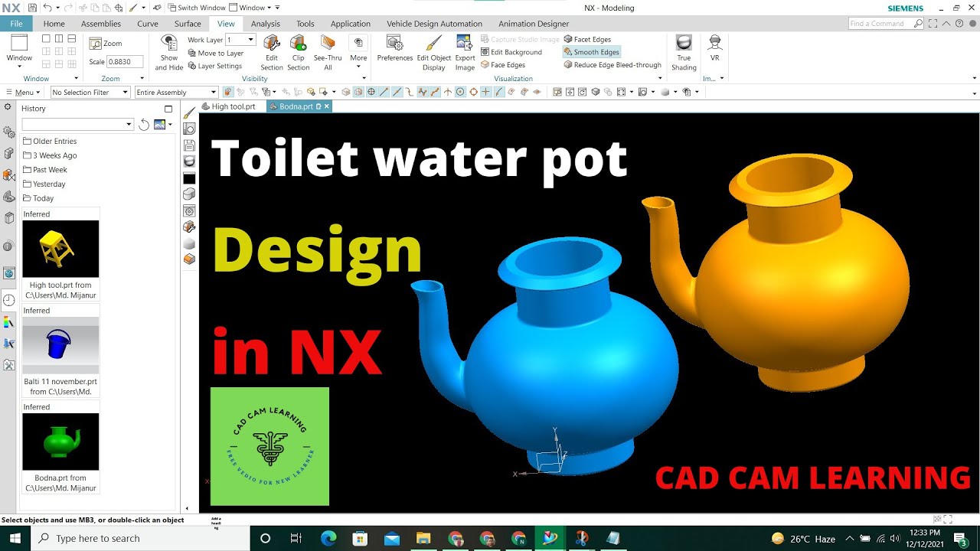The width and height of the screenshot is (980, 551).
Task: Toggle Reduce Edge Bleed-through
Action: (612, 65)
